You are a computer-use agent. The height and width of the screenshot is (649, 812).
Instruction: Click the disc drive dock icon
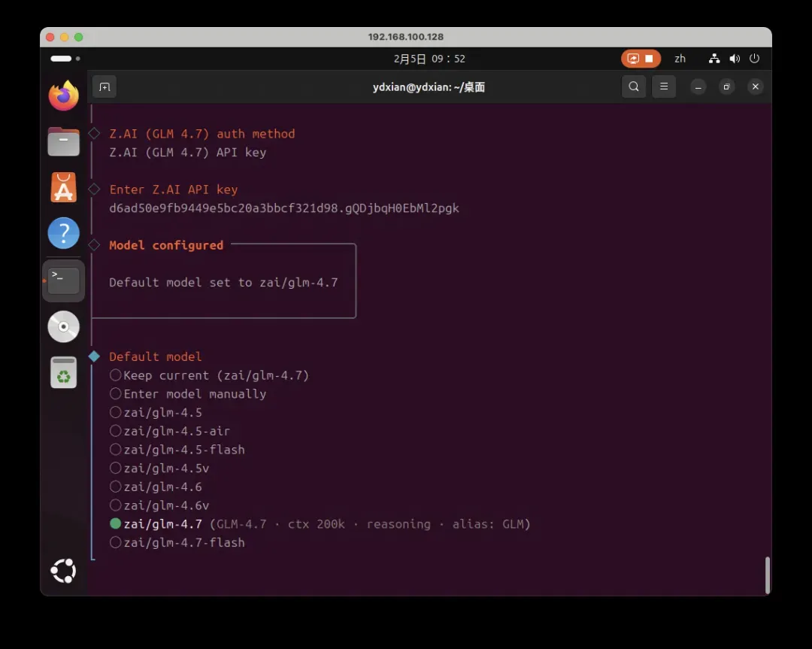pyautogui.click(x=64, y=326)
